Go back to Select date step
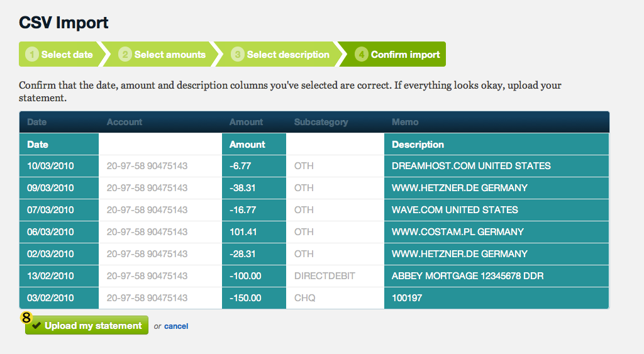Image resolution: width=644 pixels, height=354 pixels. (x=60, y=54)
